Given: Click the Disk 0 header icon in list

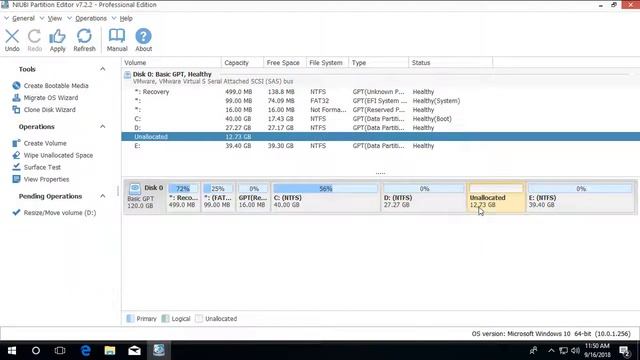Looking at the screenshot, I should pos(127,75).
